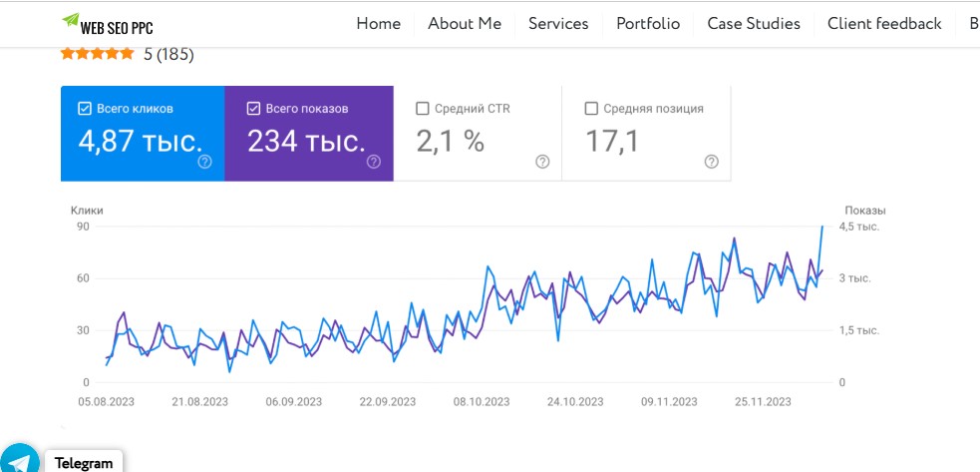Open the Telegram chat icon
This screenshot has height=472, width=980.
pos(18,460)
